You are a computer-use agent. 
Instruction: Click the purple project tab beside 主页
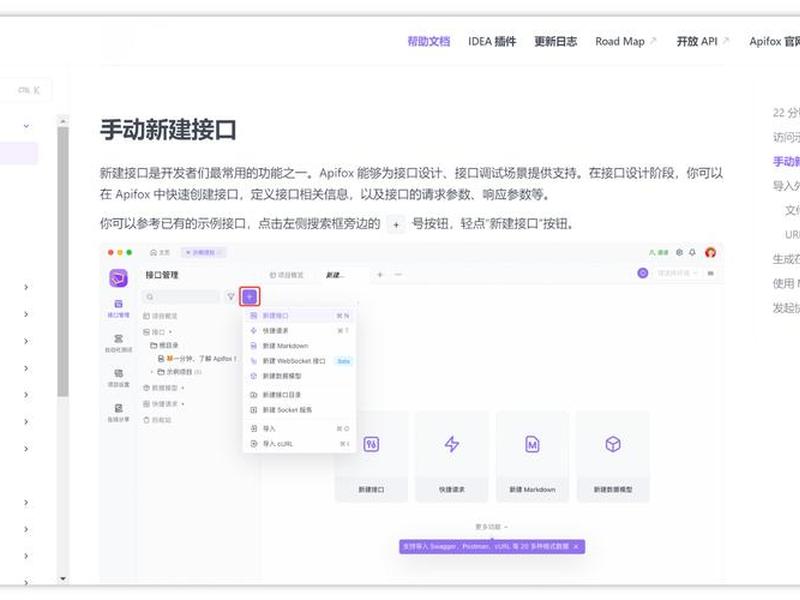[204, 253]
